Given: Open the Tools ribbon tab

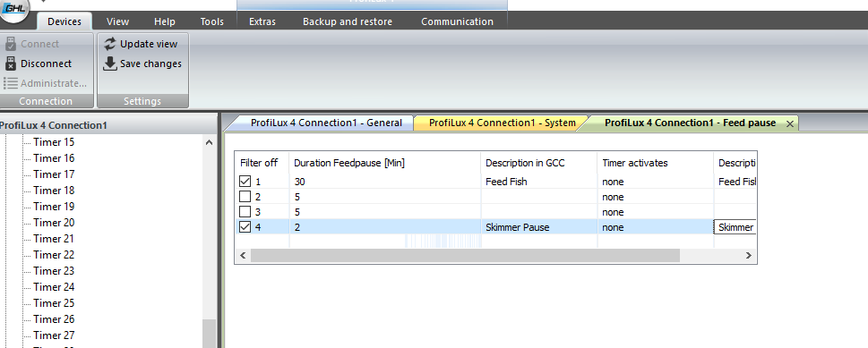Looking at the screenshot, I should click(x=212, y=21).
